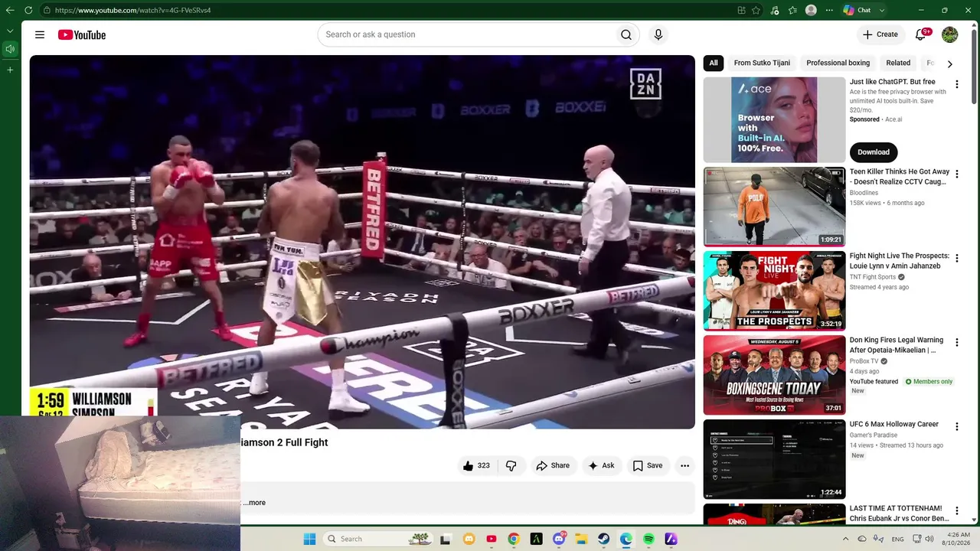Click the search magnifier button
Screen dimensions: 980x551
626,34
